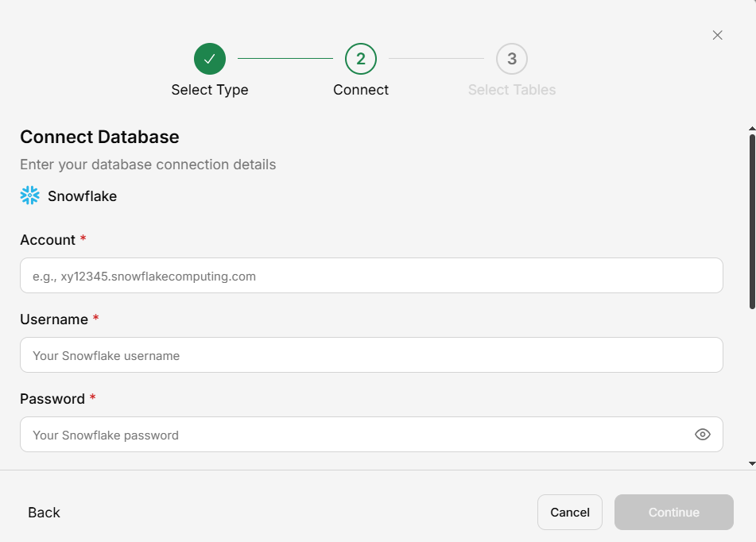
Task: Click the blue Snowflake logo icon
Action: 29,196
